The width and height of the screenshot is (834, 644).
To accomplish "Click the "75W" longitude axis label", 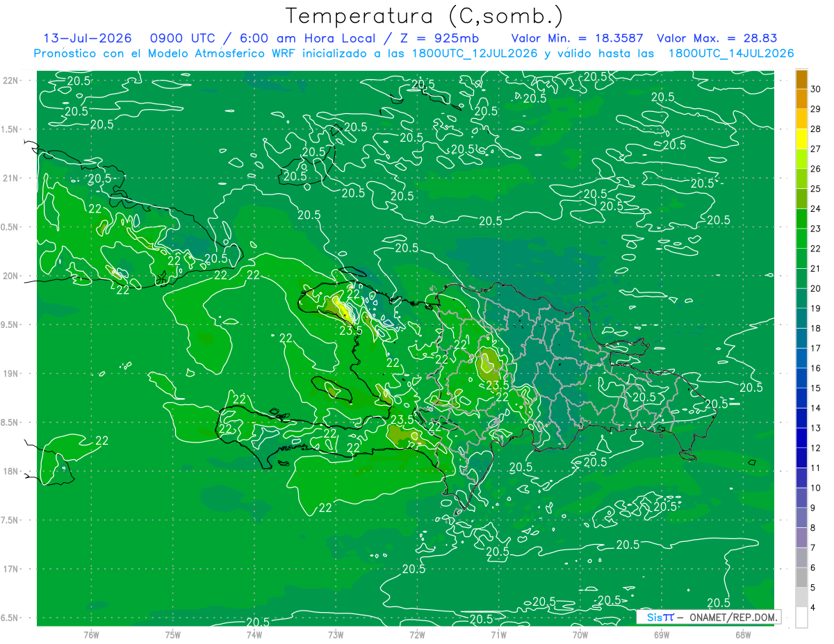I will 172,635.
